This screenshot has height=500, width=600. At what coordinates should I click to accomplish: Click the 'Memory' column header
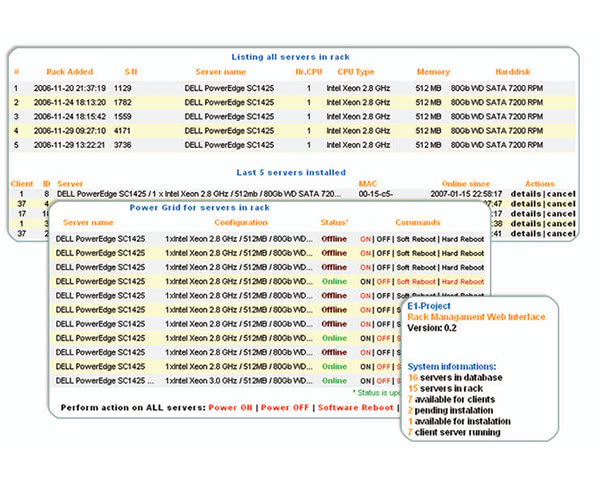coord(433,72)
